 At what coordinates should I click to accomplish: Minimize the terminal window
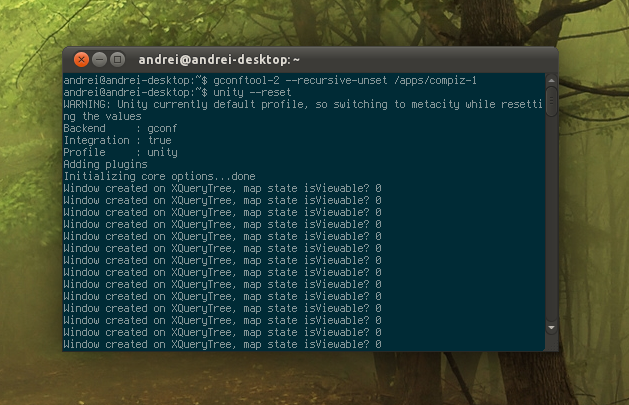click(x=99, y=60)
